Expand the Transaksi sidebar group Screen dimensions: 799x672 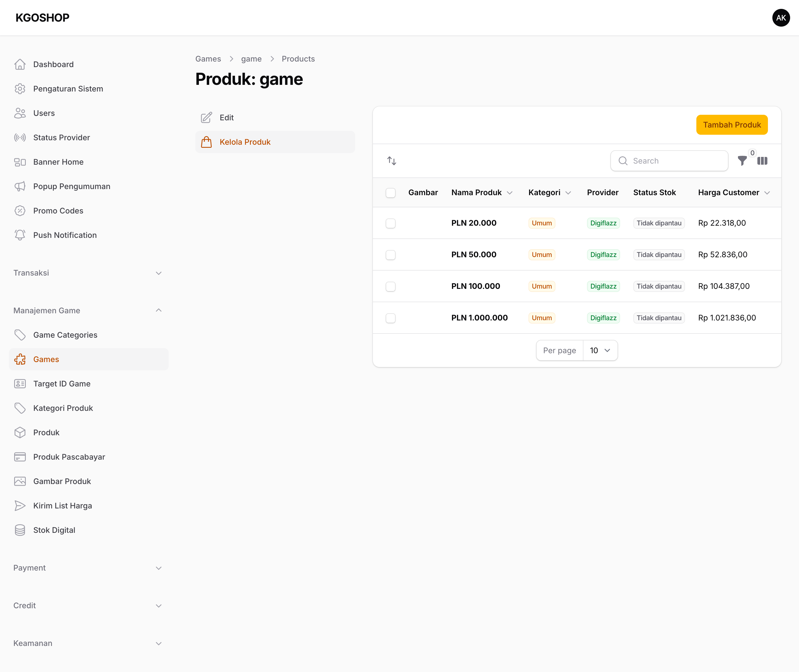tap(88, 273)
